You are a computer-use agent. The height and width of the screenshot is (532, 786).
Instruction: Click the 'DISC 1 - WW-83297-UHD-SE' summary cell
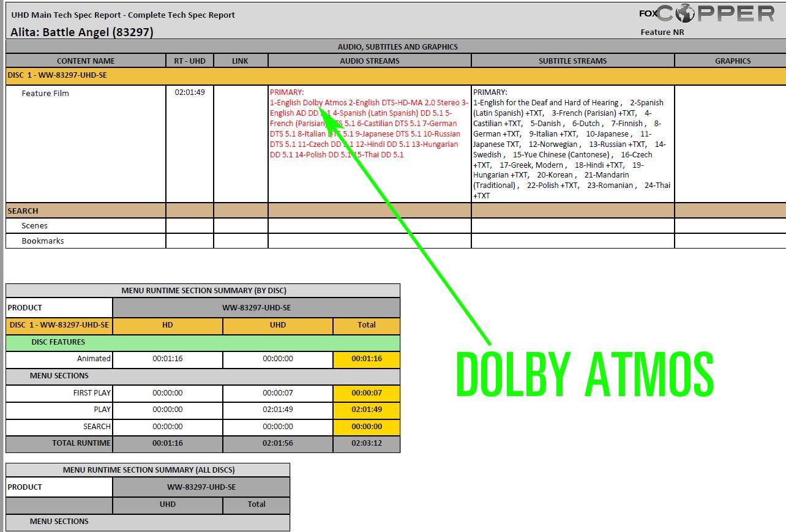point(59,325)
